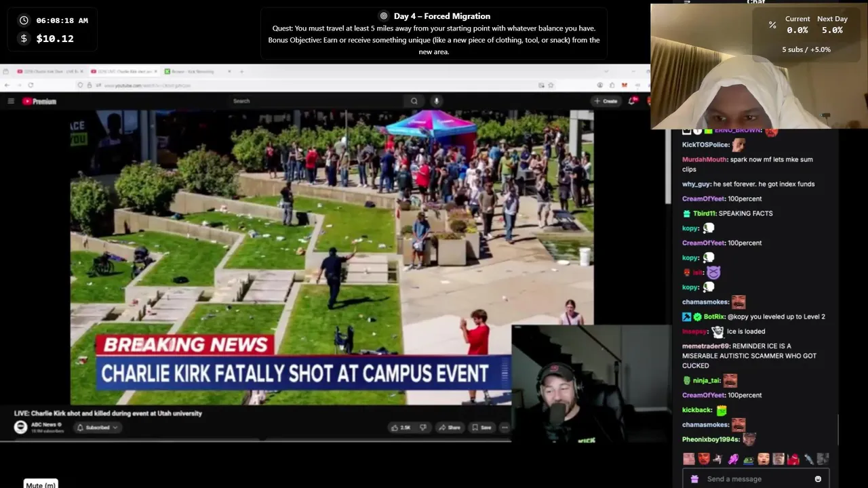This screenshot has width=868, height=488.
Task: Go back with browser back arrow
Action: (x=7, y=85)
